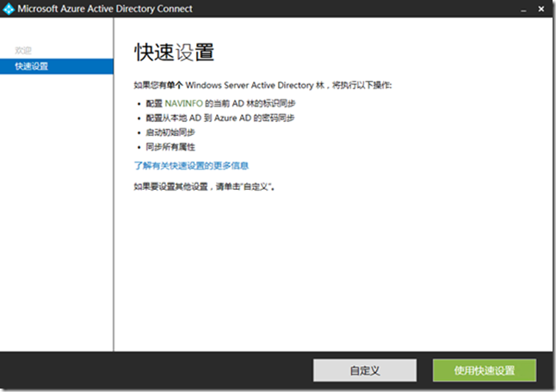Click the Azure AD Connect logo icon

(9, 9)
